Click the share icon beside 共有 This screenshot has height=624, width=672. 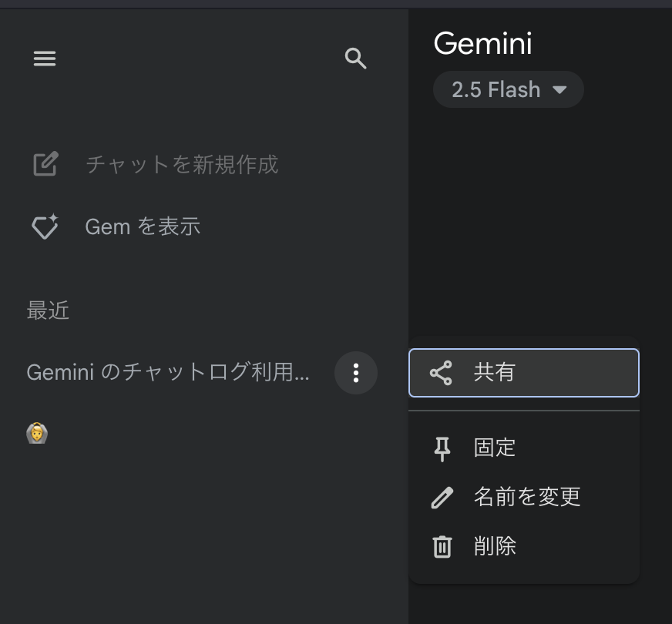441,372
